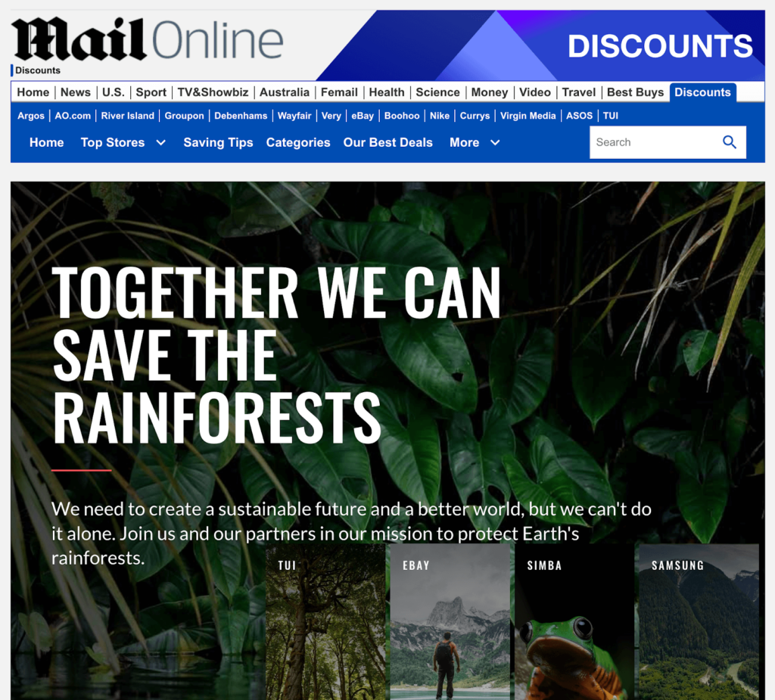The height and width of the screenshot is (700, 775).
Task: Open Our Best Deals page
Action: pyautogui.click(x=388, y=143)
